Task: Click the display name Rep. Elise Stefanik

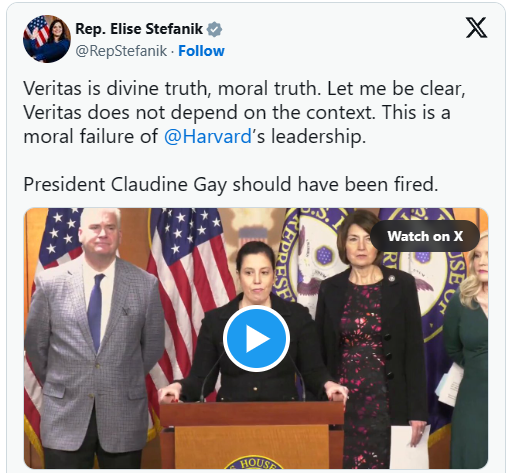Action: click(x=139, y=29)
